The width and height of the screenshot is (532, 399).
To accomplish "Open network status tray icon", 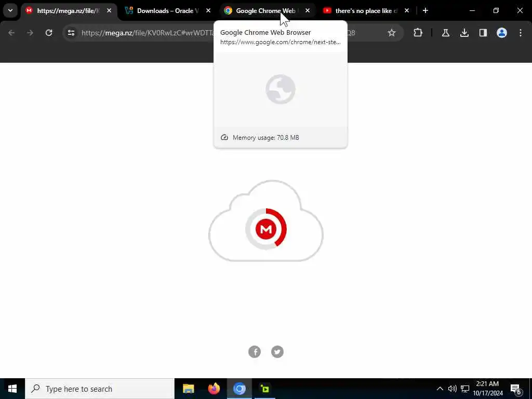I will pyautogui.click(x=465, y=389).
